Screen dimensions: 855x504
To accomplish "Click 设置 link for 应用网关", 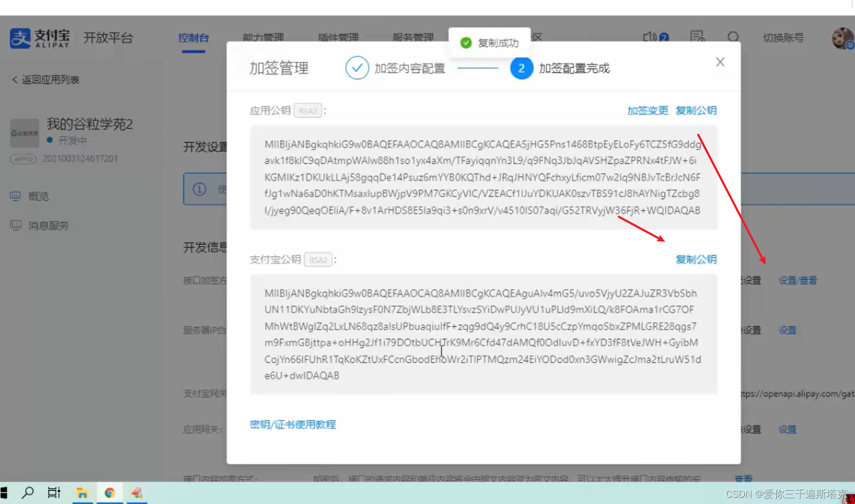I will [788, 430].
